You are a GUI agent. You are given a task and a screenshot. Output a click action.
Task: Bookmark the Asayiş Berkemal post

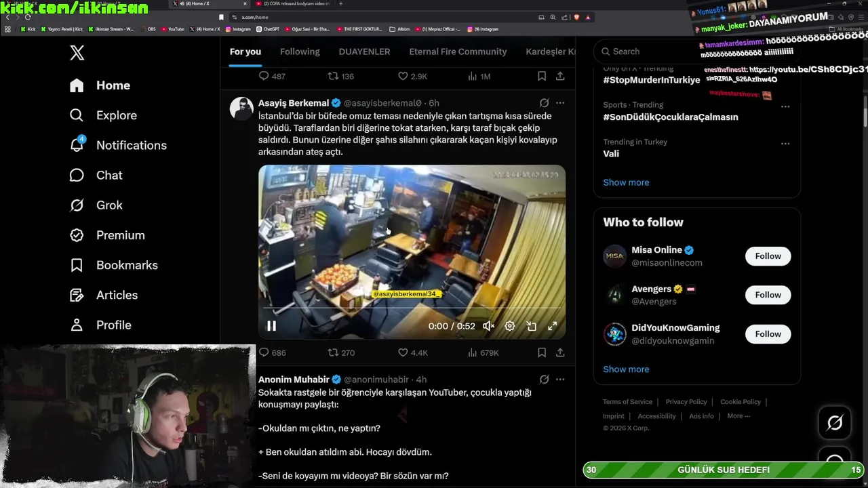point(542,352)
